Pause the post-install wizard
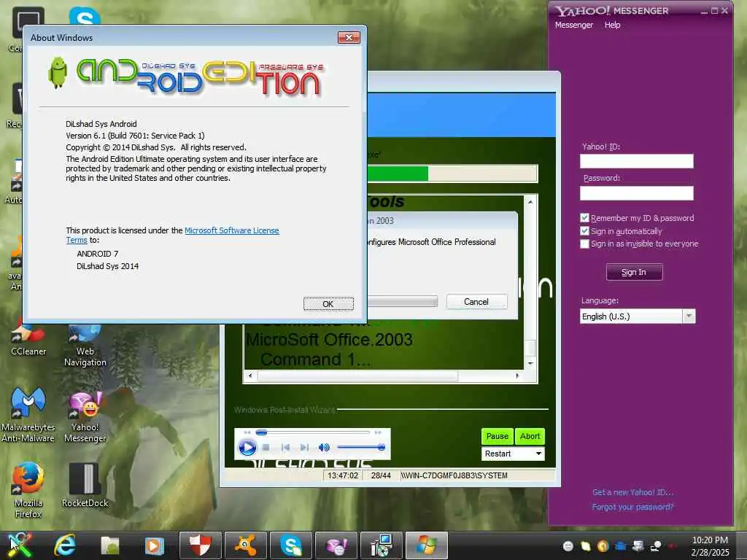The height and width of the screenshot is (560, 747). click(497, 436)
